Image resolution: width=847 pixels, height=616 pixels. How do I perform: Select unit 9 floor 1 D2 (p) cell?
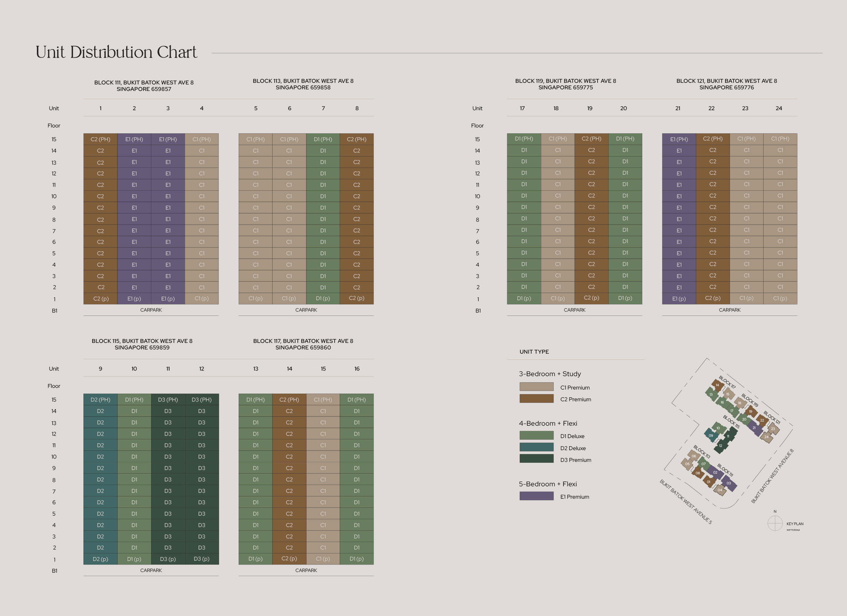(100, 559)
